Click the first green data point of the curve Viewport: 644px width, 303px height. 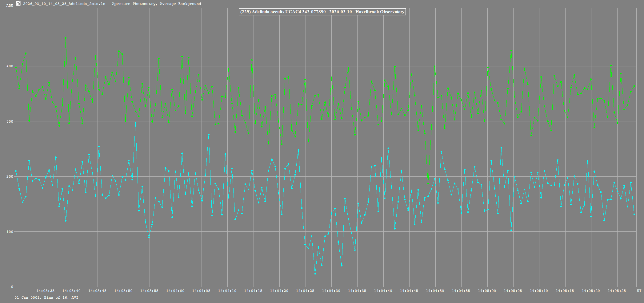pyautogui.click(x=16, y=67)
